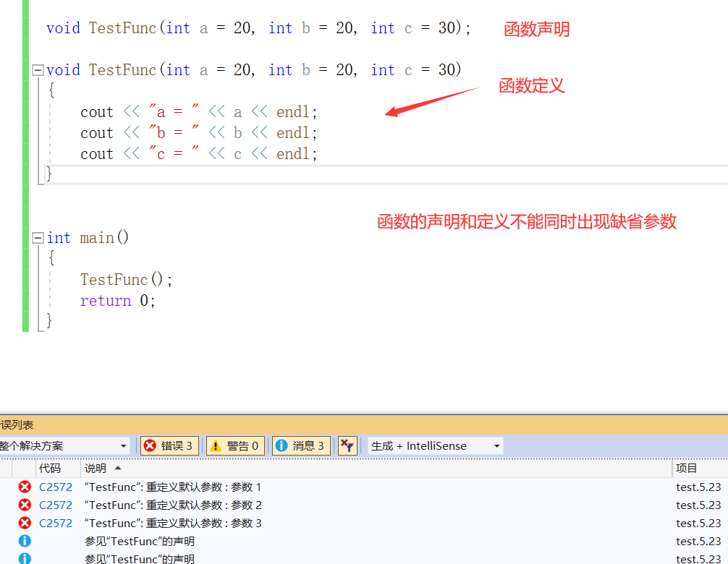The height and width of the screenshot is (564, 728).
Task: Collapse the TestFunc function definition block
Action: click(x=38, y=71)
